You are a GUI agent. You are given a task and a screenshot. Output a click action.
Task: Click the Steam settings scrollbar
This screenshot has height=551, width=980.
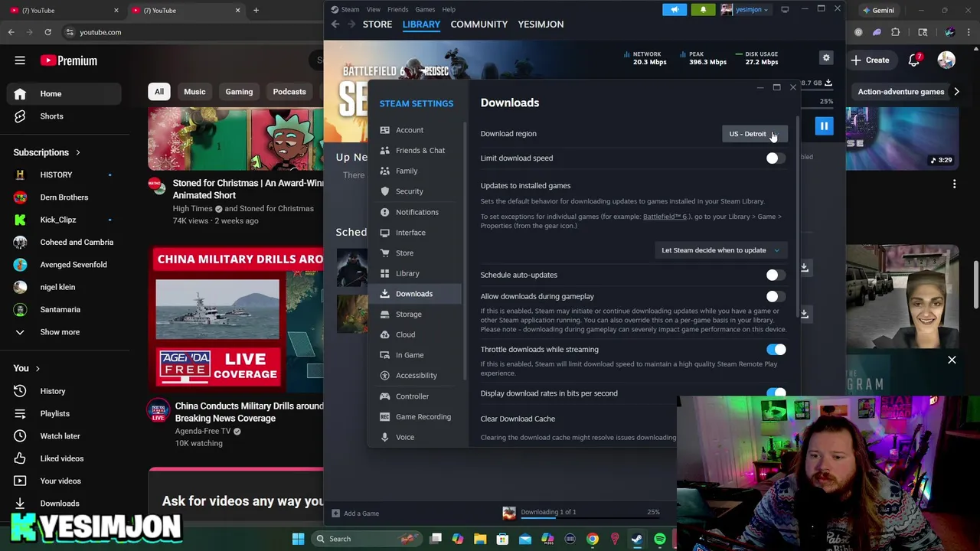tap(465, 253)
